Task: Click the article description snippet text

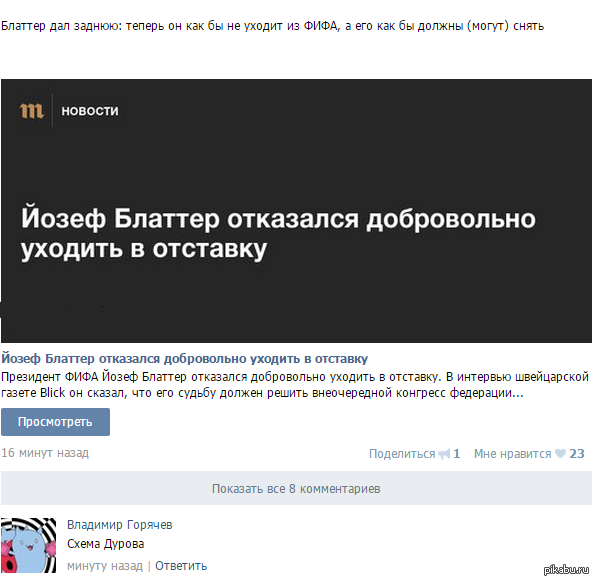Action: [295, 385]
